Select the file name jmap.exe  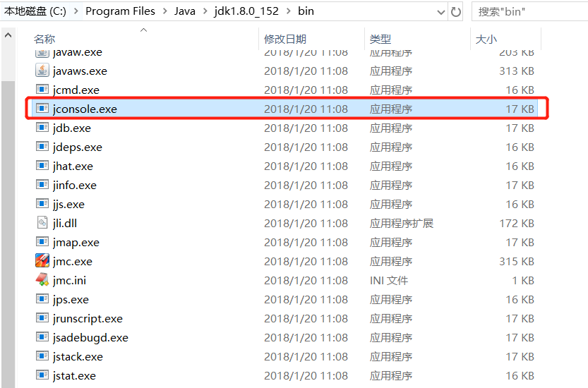pos(76,243)
